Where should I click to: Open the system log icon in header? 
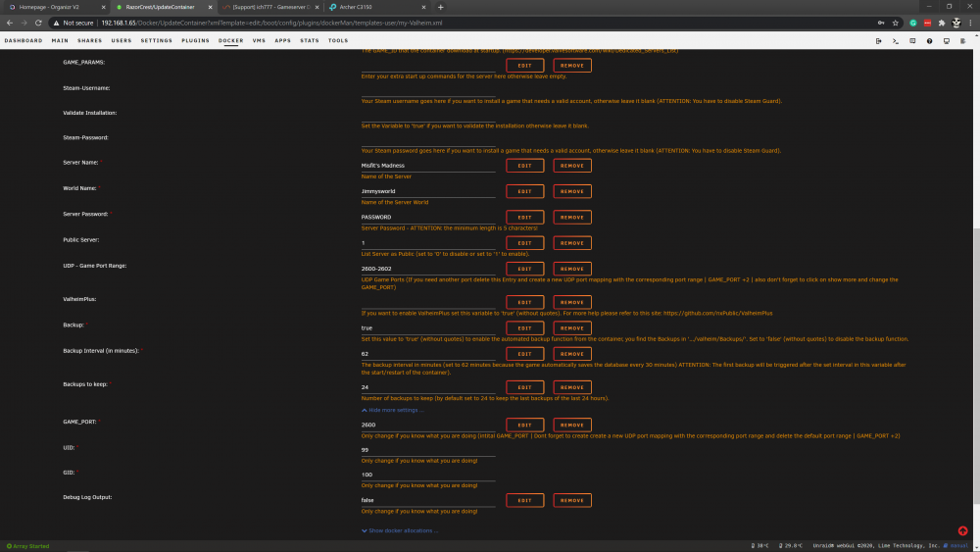[963, 40]
